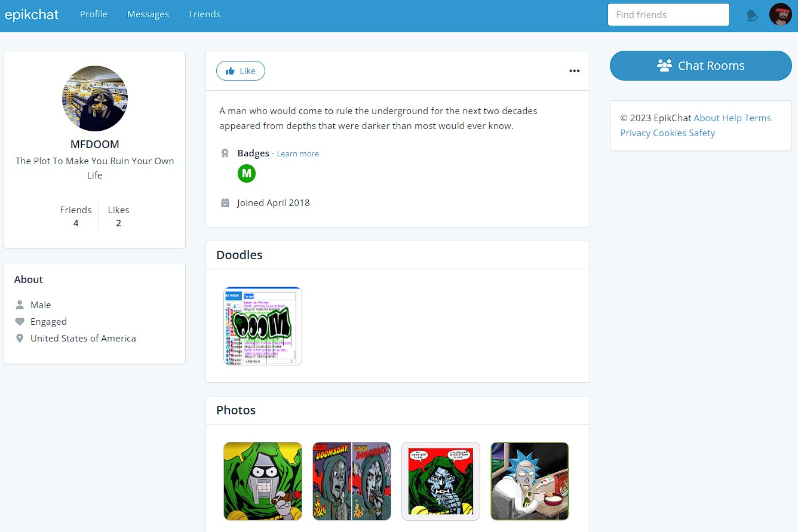Open the Profile nav item

point(94,14)
